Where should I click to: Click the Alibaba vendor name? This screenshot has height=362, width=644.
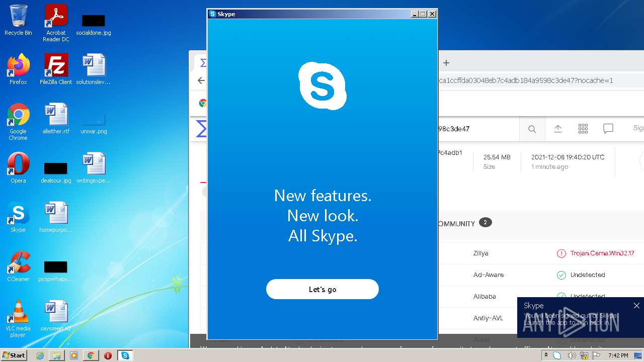tap(485, 297)
